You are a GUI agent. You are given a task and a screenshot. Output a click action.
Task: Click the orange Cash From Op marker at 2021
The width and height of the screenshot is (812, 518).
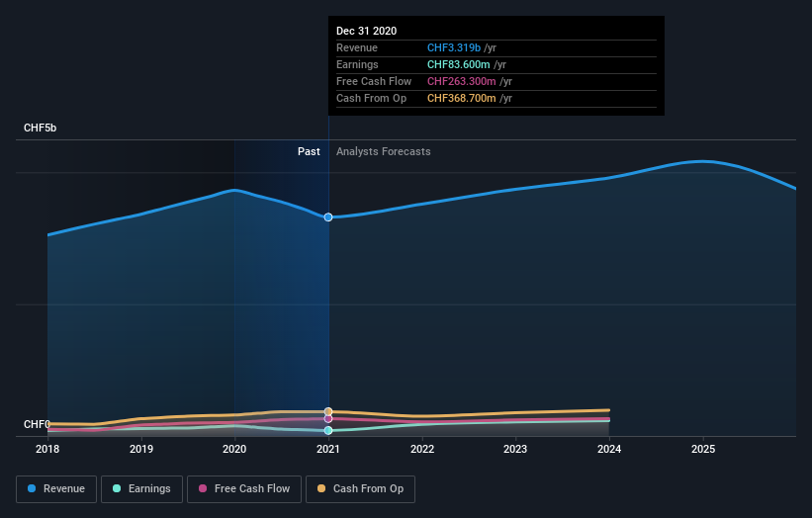pyautogui.click(x=328, y=412)
